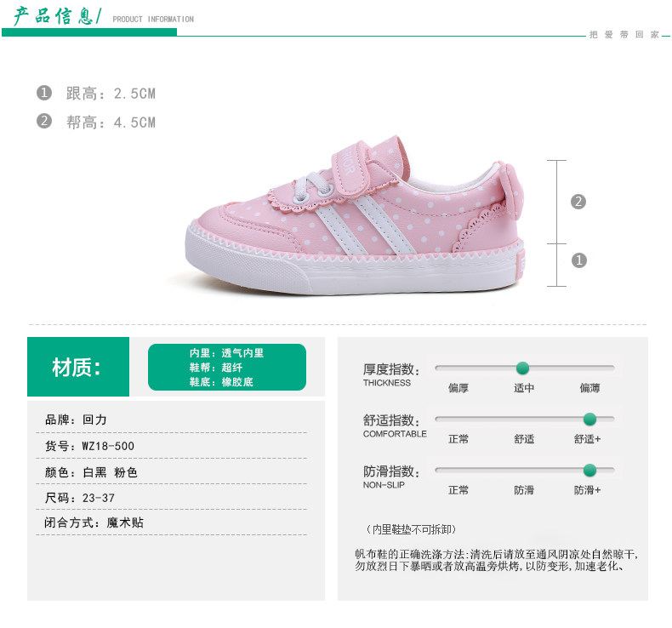Select the 偏薄 thickness label
The width and height of the screenshot is (672, 628).
(x=589, y=388)
